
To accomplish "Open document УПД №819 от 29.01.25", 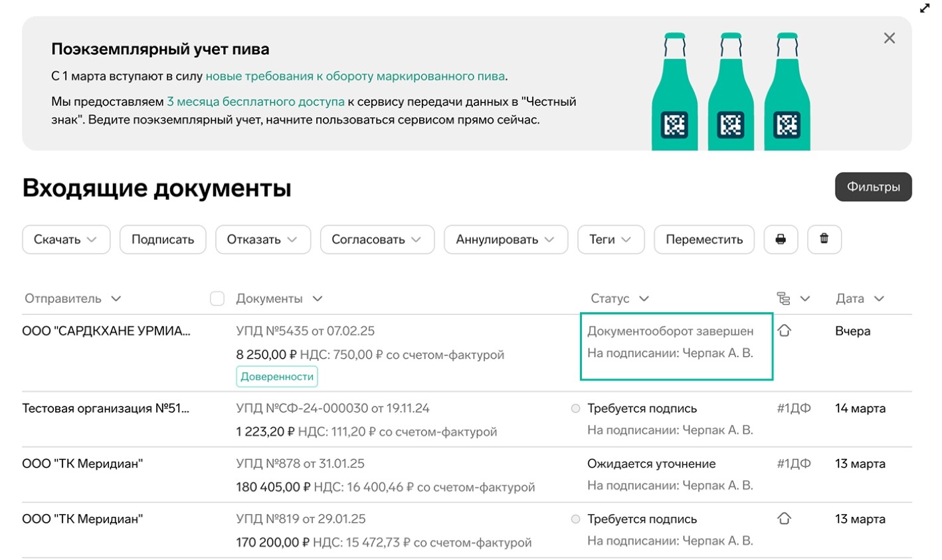I will tap(301, 519).
